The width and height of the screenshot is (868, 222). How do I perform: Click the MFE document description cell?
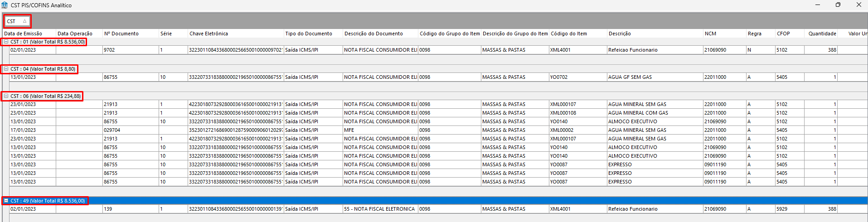pos(380,130)
